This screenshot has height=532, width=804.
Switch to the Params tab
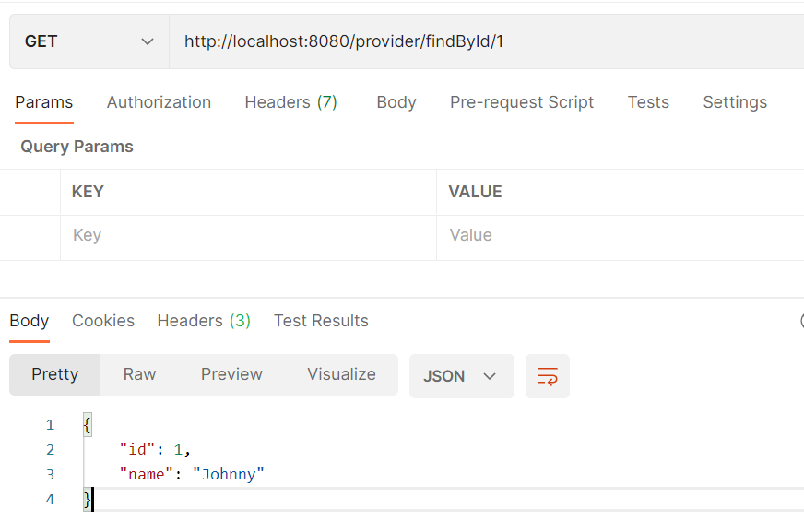pyautogui.click(x=44, y=102)
